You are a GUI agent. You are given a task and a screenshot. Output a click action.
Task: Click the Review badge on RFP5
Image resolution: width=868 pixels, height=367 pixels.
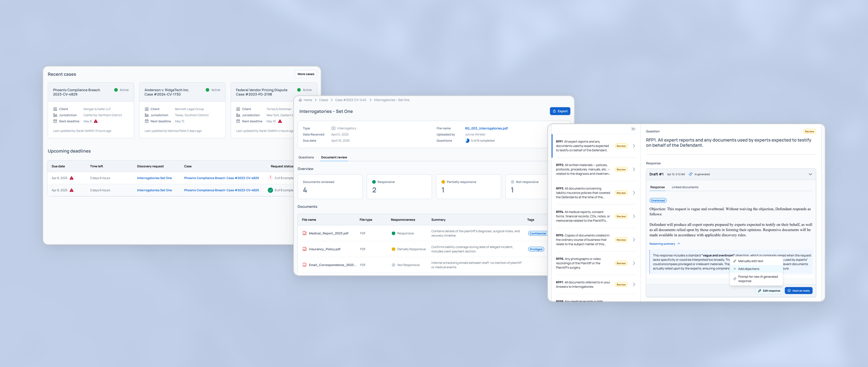pyautogui.click(x=621, y=240)
